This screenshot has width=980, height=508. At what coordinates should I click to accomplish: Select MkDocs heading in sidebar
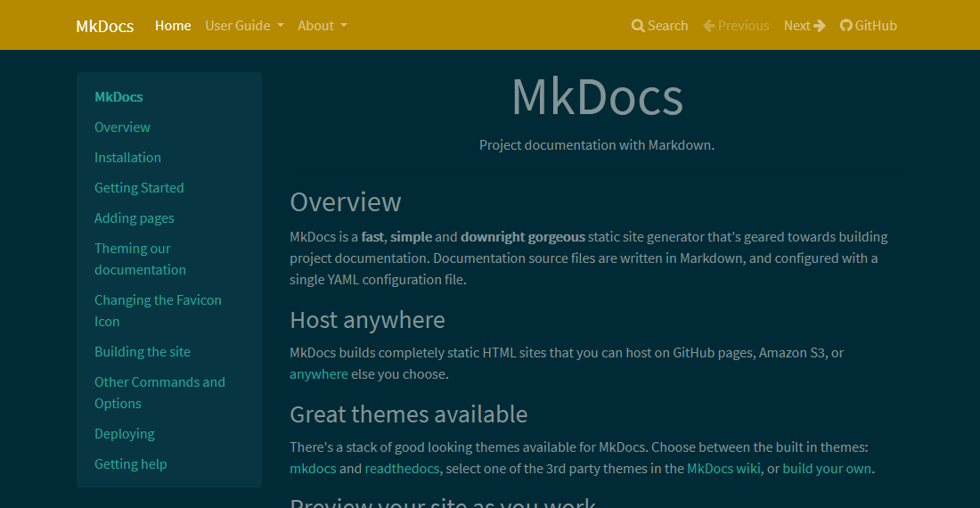pos(118,97)
